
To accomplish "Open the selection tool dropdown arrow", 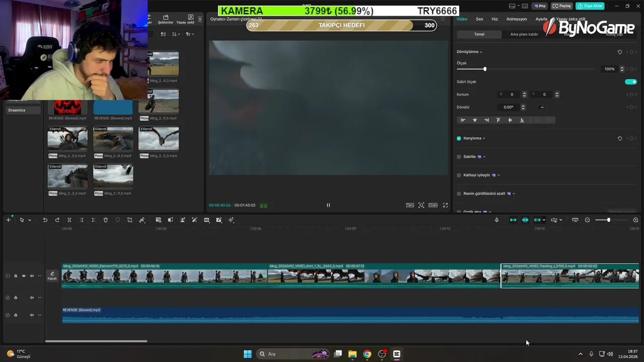I will (30, 220).
